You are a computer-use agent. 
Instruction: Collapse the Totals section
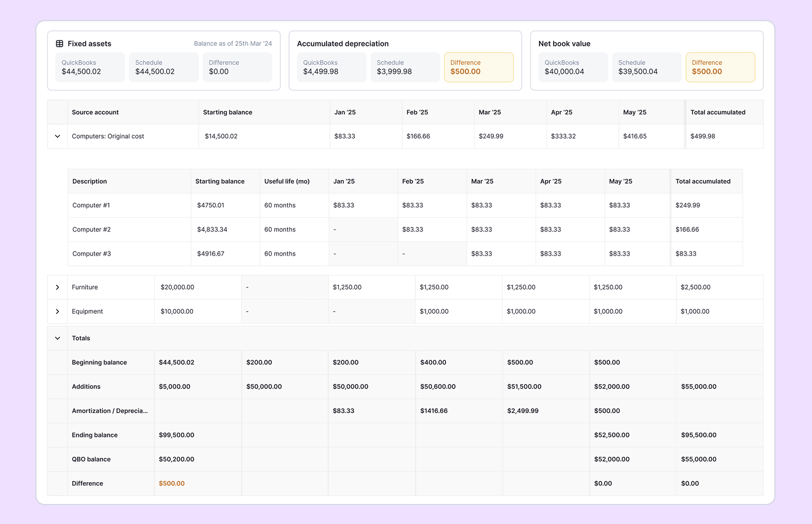click(x=58, y=339)
